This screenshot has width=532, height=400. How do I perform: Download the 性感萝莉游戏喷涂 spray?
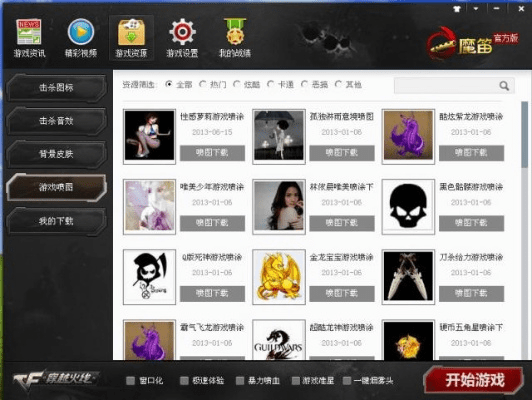coord(212,153)
